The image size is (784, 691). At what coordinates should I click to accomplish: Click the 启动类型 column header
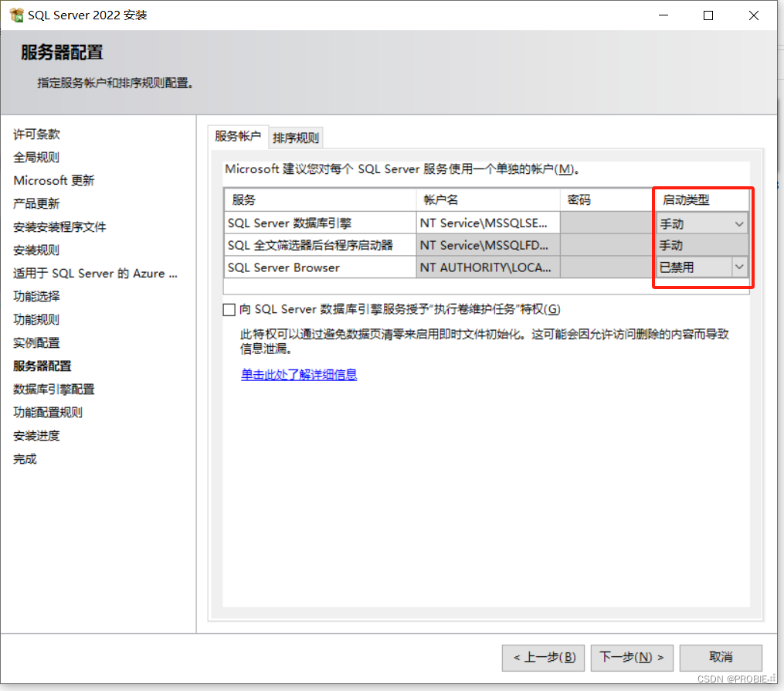click(701, 199)
